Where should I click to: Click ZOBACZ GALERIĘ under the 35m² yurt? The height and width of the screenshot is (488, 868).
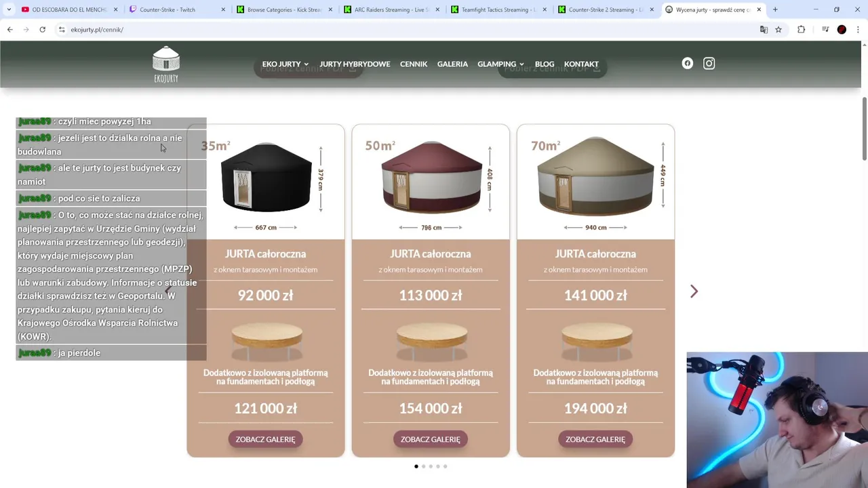[265, 439]
